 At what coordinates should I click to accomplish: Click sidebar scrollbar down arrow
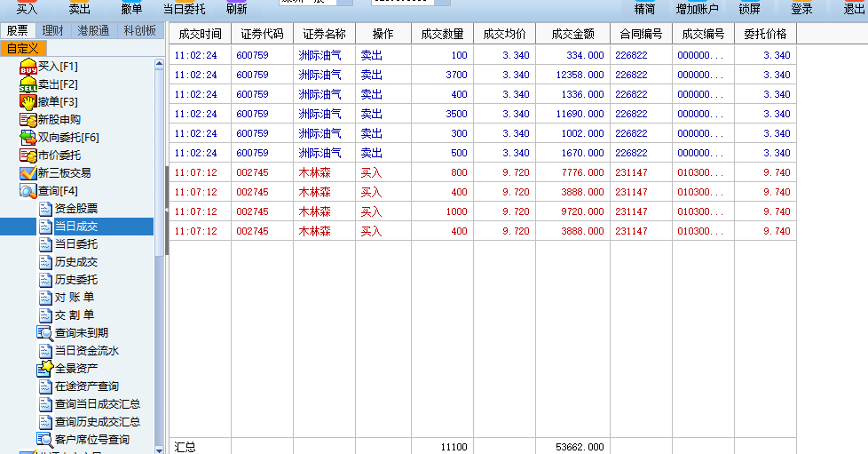pyautogui.click(x=160, y=450)
